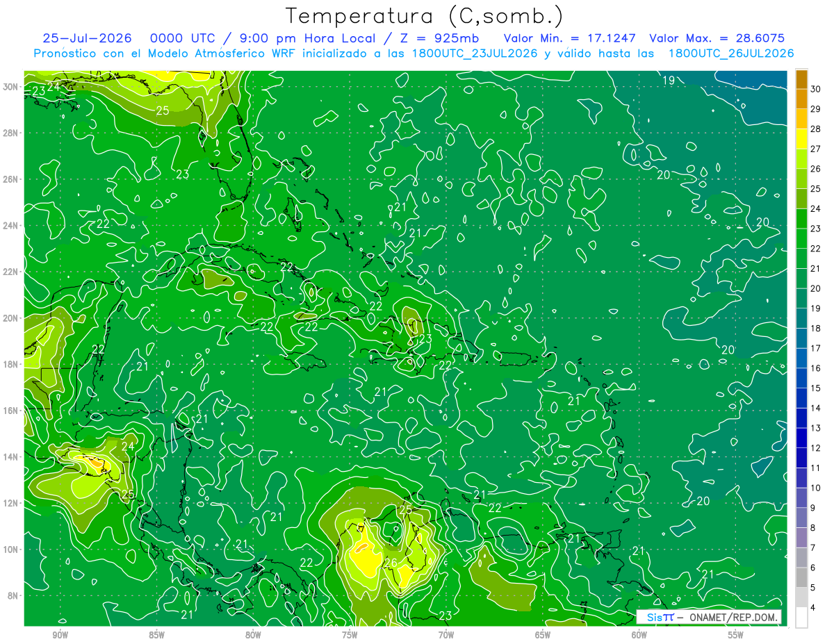The image size is (834, 644).
Task: Click the '22N' latitude axis label
Action: [x=11, y=272]
